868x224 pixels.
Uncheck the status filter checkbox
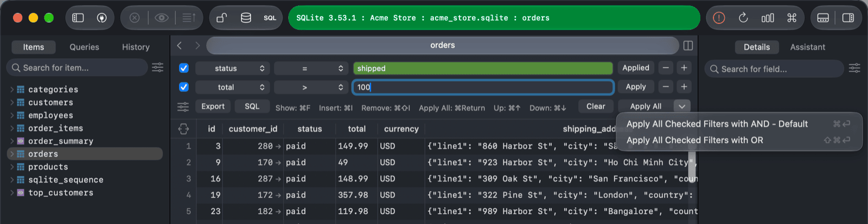pyautogui.click(x=184, y=68)
